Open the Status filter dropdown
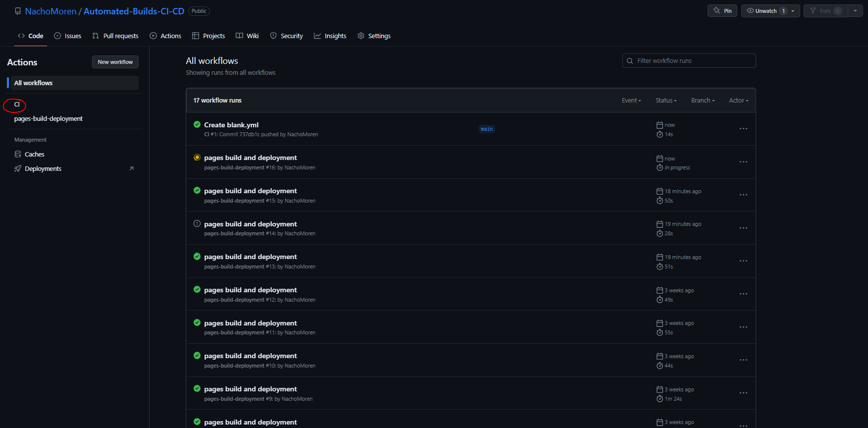The height and width of the screenshot is (428, 868). 666,100
